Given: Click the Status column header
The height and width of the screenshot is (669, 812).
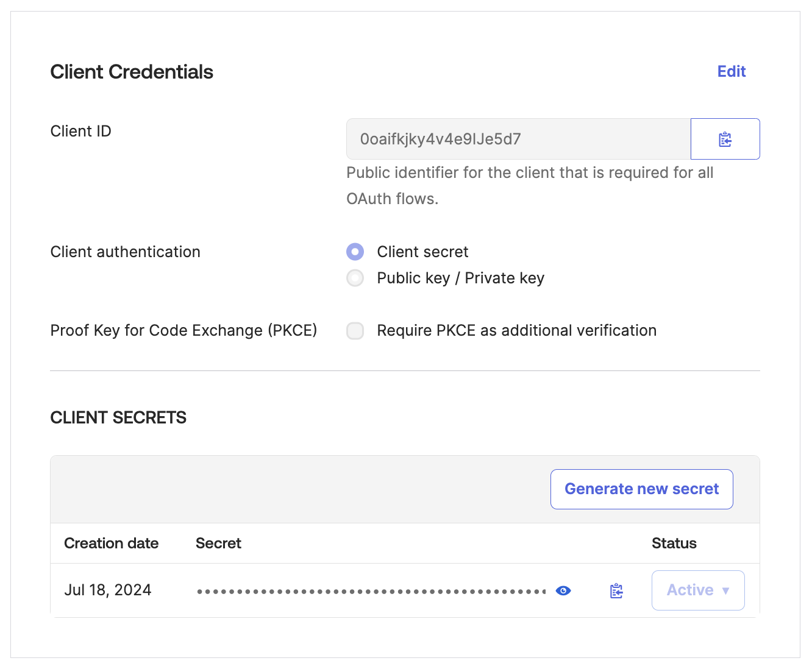Looking at the screenshot, I should click(674, 543).
